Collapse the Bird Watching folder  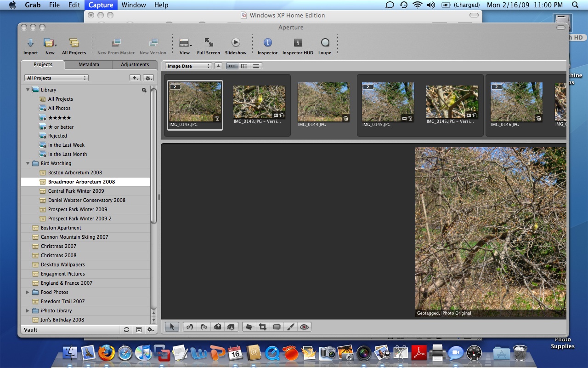28,163
